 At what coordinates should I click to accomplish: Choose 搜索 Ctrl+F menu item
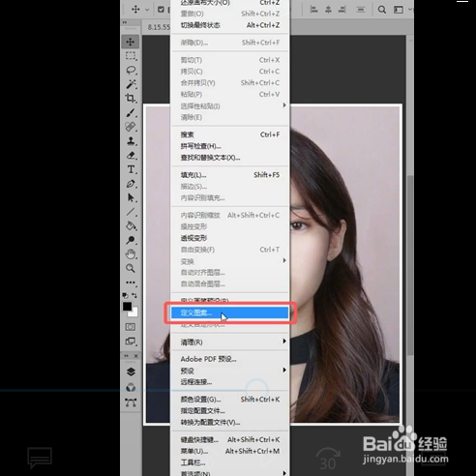tap(229, 134)
